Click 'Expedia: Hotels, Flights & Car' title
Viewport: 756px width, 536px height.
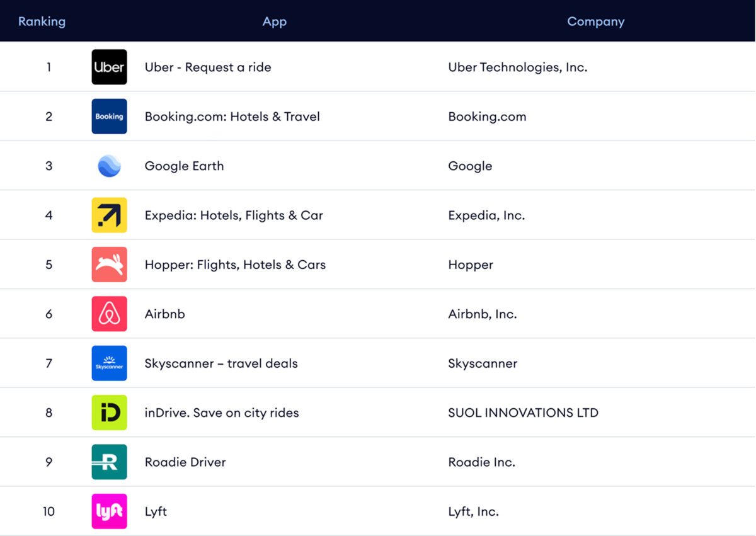click(x=234, y=215)
